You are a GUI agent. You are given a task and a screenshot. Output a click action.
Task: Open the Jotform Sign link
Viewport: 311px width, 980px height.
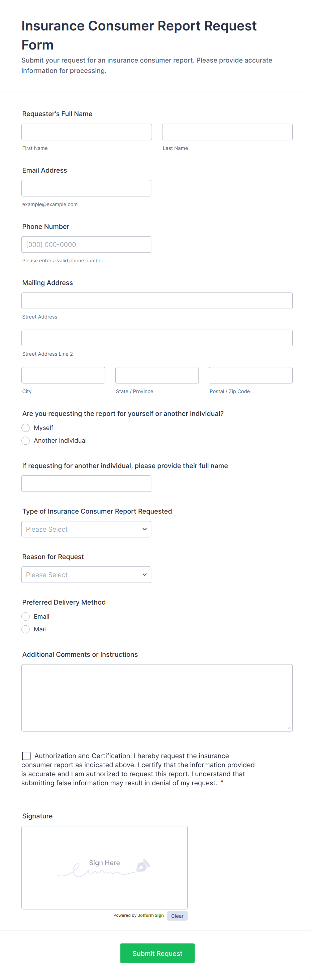[x=150, y=915]
